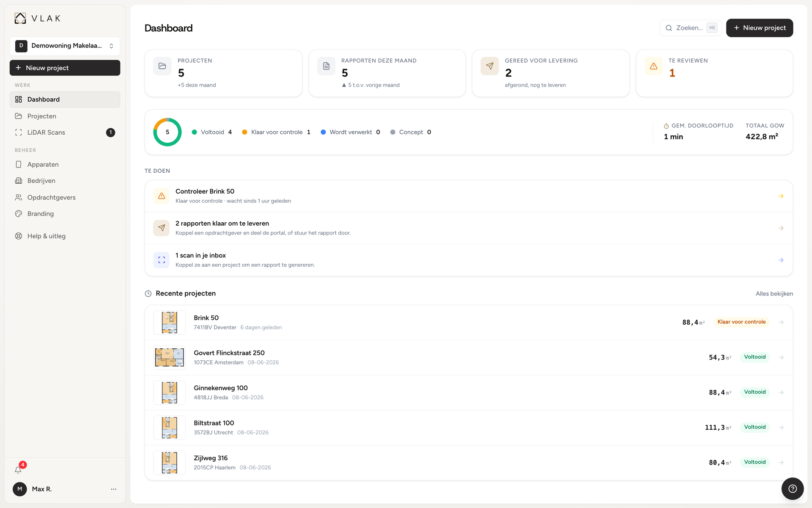The height and width of the screenshot is (508, 812).
Task: Click the Biltstraat 100 row arrow
Action: coord(782,428)
